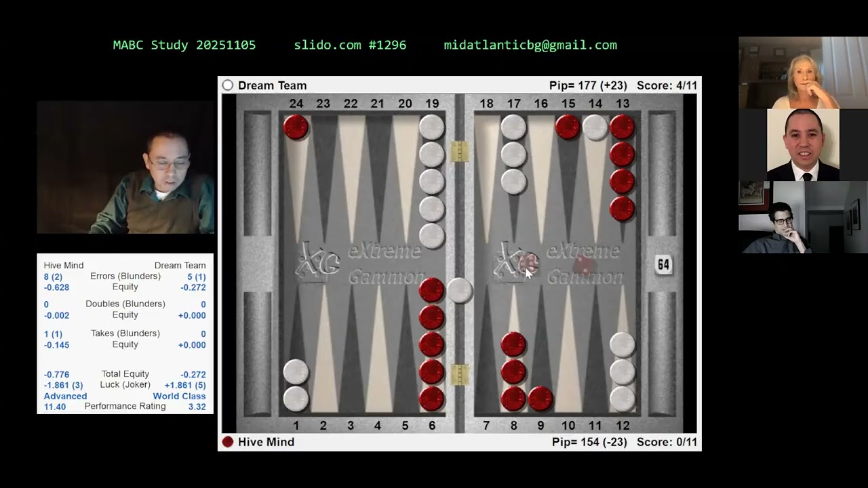Click point number 24 label

tap(296, 104)
